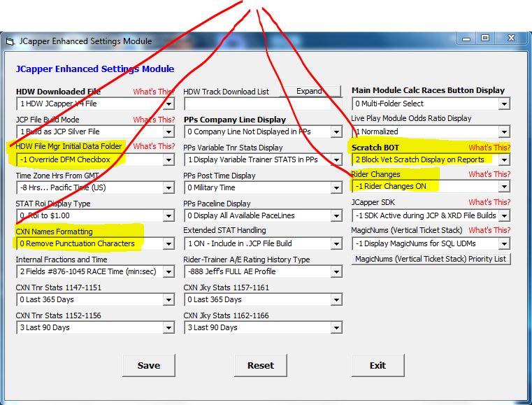532x405 pixels.
Task: Open Internal Fractions and Time dropdown
Action: 168,271
